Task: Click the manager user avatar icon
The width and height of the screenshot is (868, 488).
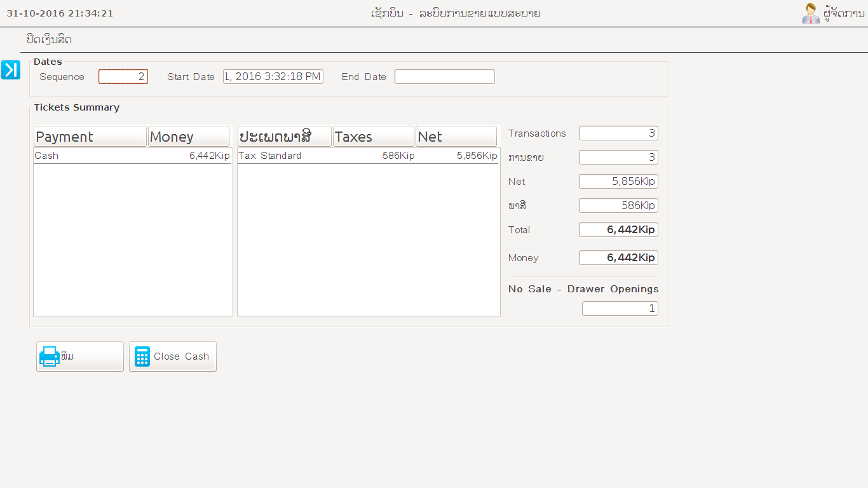Action: (x=810, y=13)
